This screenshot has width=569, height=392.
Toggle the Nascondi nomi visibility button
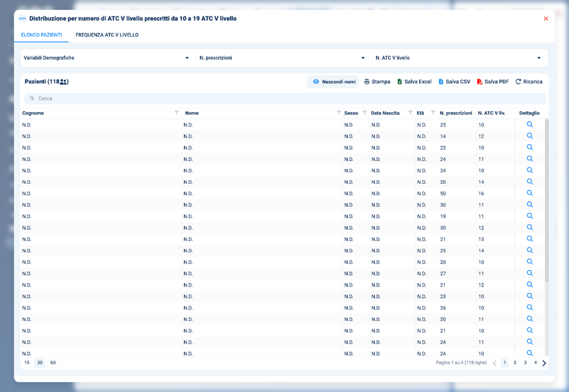[x=332, y=82]
